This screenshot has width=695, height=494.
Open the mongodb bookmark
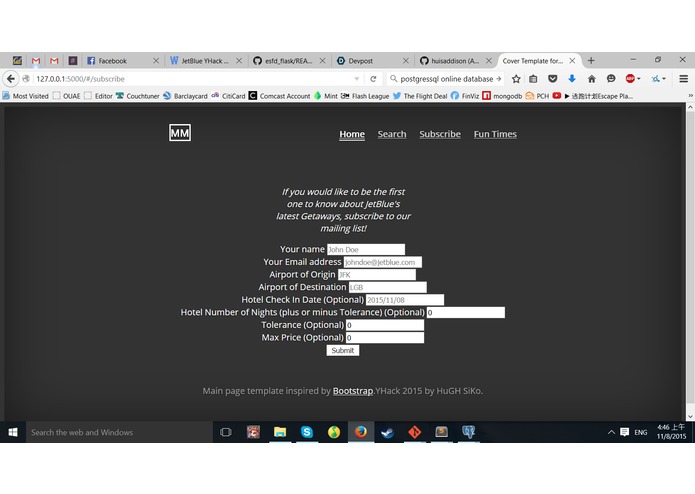click(502, 96)
